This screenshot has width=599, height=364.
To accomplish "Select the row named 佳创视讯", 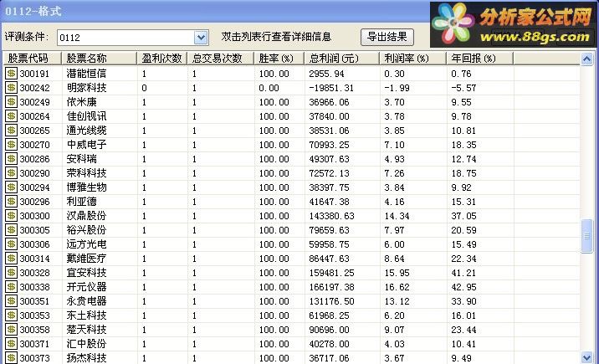I will pyautogui.click(x=292, y=116).
